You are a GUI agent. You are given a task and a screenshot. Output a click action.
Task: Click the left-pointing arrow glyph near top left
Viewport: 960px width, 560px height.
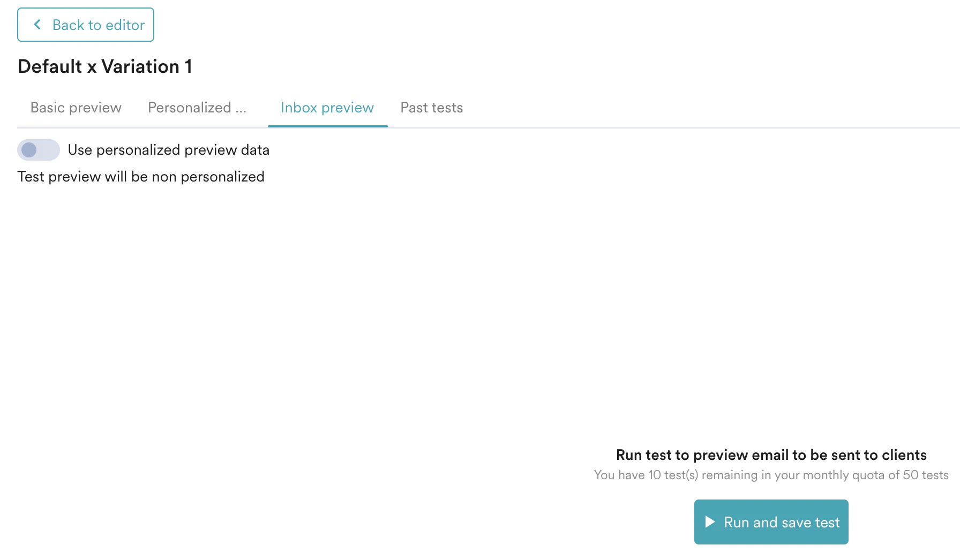pyautogui.click(x=37, y=24)
